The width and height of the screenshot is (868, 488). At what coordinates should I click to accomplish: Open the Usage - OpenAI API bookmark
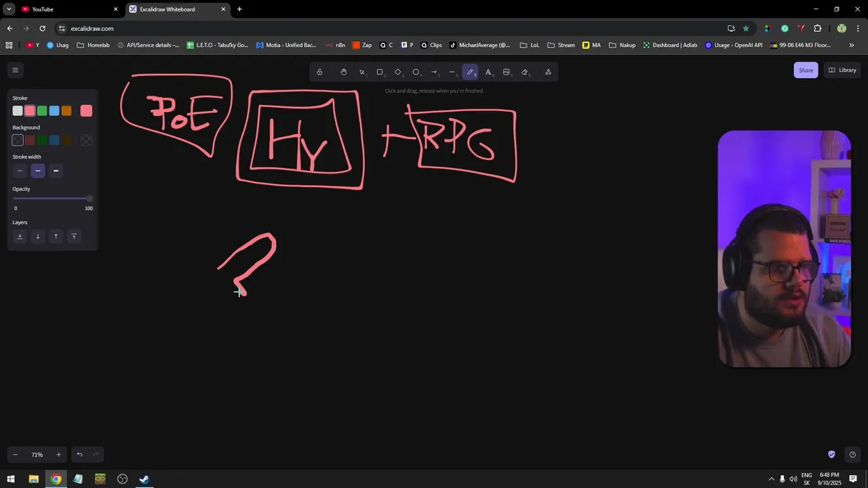(734, 45)
